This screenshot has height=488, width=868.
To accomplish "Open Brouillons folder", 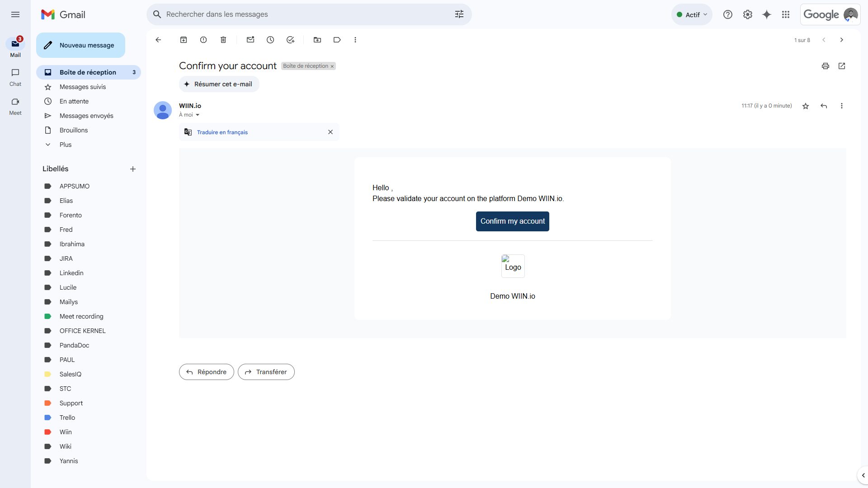I will tap(89, 130).
